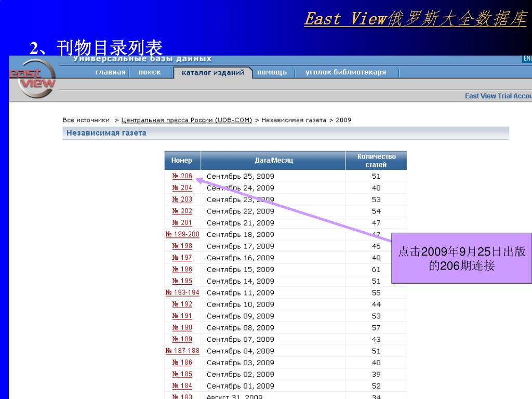The width and height of the screenshot is (532, 399).
Task: Click the date Сентябрь 02, 2009
Action: tap(241, 375)
